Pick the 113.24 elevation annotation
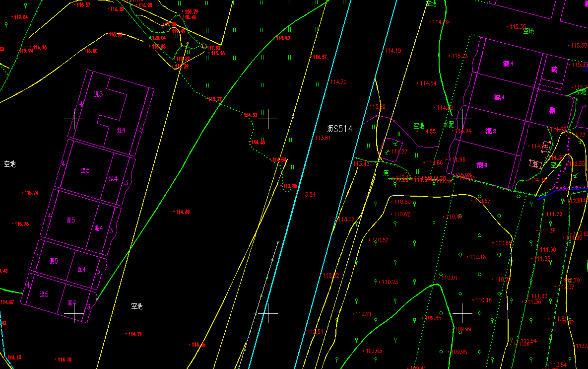The height and width of the screenshot is (369, 588). coord(308,194)
